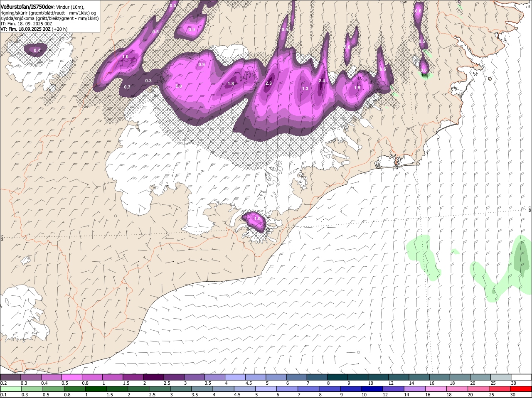Select the light gray top-scale swatch labeled 25

(501, 377)
